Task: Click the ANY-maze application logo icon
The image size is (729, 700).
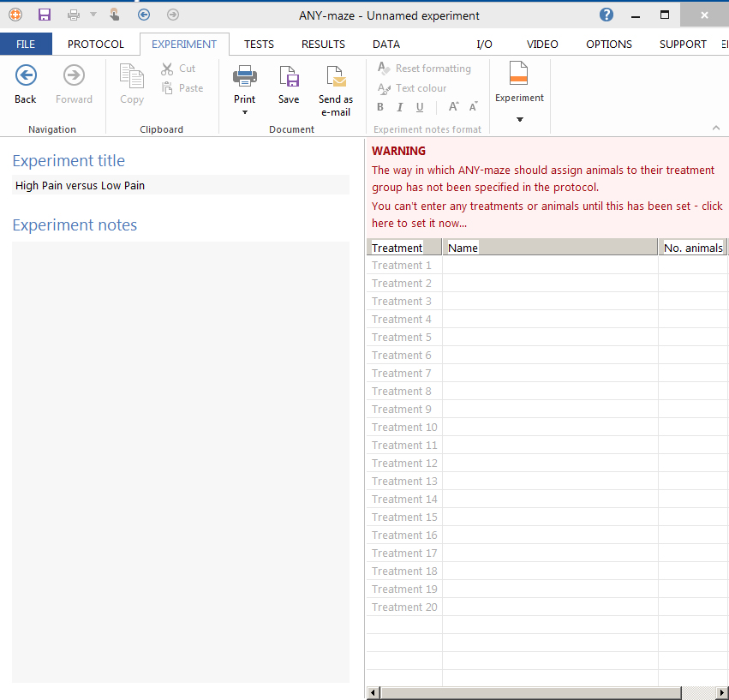Action: point(15,15)
